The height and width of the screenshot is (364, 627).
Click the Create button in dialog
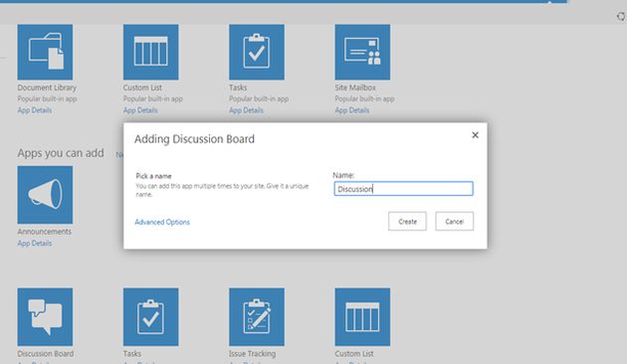pyautogui.click(x=407, y=222)
